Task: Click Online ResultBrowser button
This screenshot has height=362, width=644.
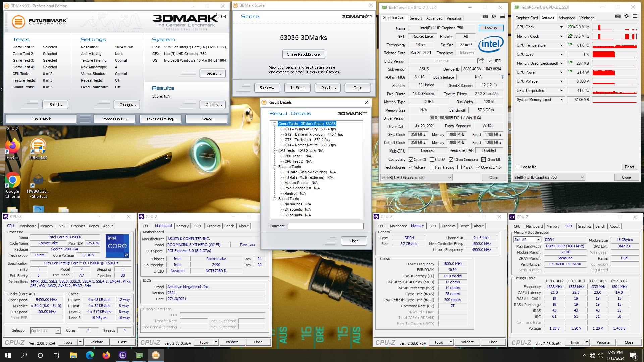Action: pyautogui.click(x=304, y=54)
